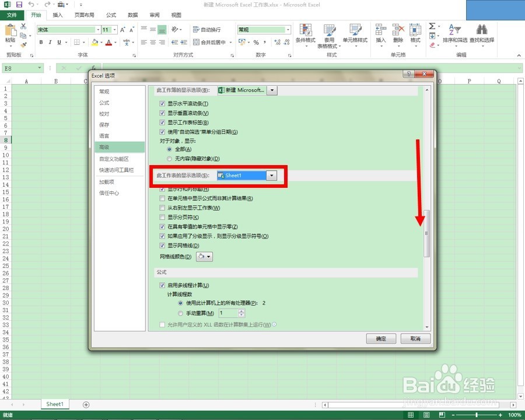Open the font size 11 dropdown
525x420 pixels.
(115, 30)
